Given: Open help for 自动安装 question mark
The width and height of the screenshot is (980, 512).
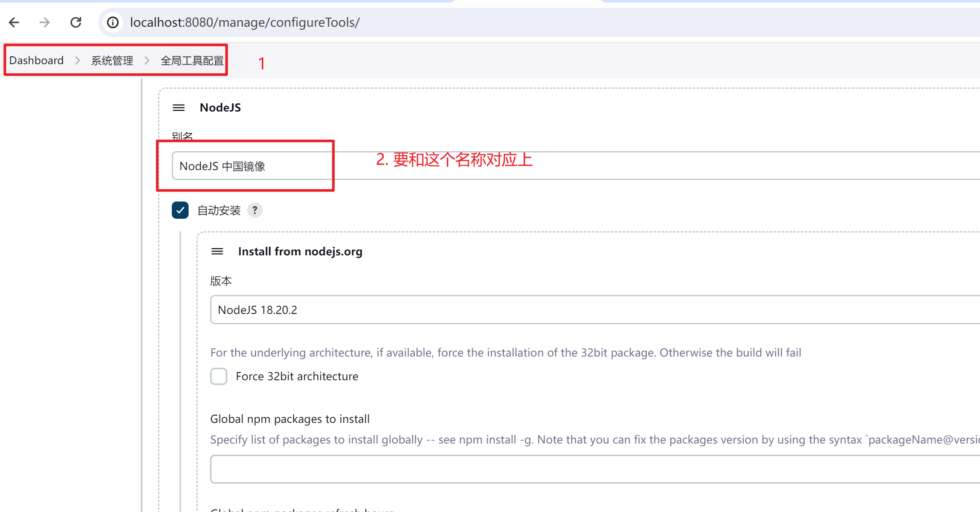Looking at the screenshot, I should tap(255, 210).
